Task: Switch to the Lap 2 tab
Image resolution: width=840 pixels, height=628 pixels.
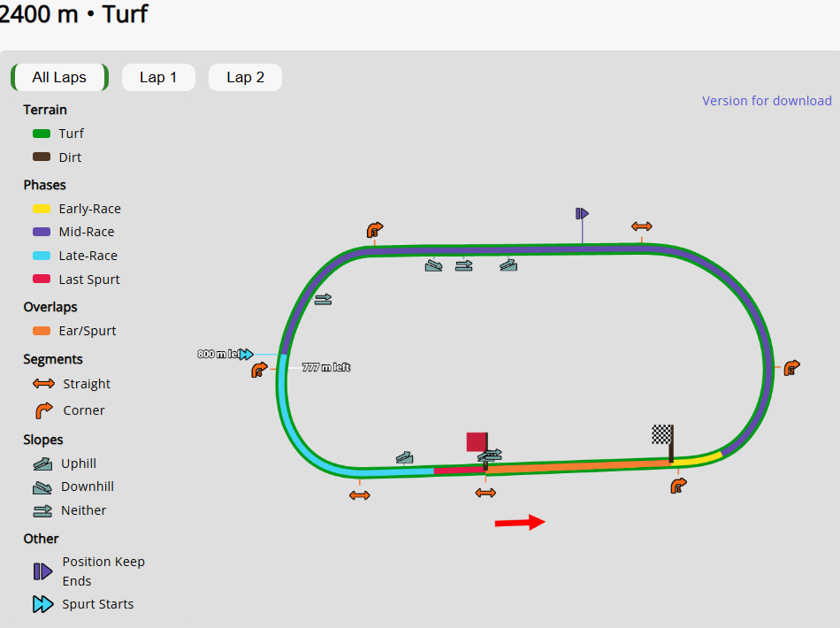Action: 245,77
